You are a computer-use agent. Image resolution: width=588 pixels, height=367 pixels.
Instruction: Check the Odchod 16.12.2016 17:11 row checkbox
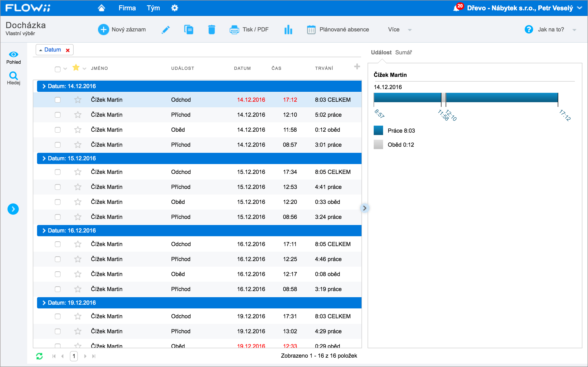[57, 244]
